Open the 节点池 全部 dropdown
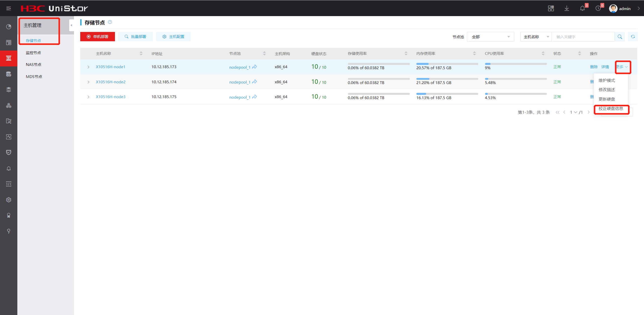Screen dimensions: 644x315 pyautogui.click(x=490, y=37)
